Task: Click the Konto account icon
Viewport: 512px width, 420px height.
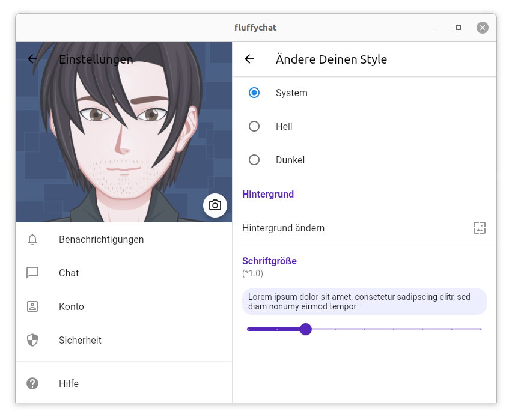Action: point(32,306)
